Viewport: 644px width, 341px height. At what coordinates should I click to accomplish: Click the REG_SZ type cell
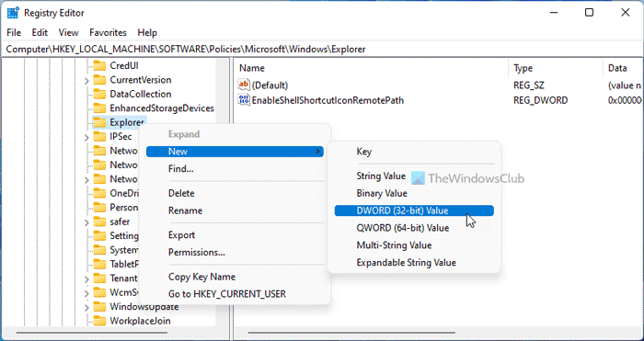pos(528,85)
